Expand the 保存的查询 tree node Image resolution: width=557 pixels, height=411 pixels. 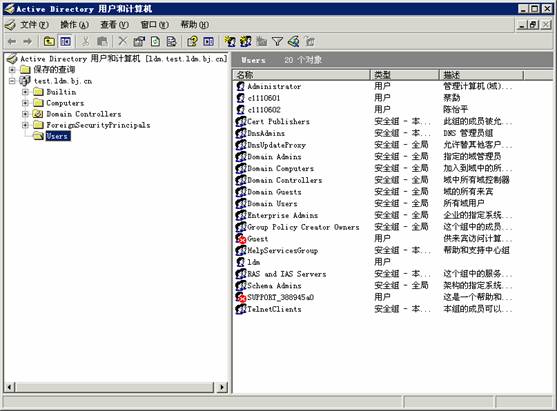[x=12, y=70]
